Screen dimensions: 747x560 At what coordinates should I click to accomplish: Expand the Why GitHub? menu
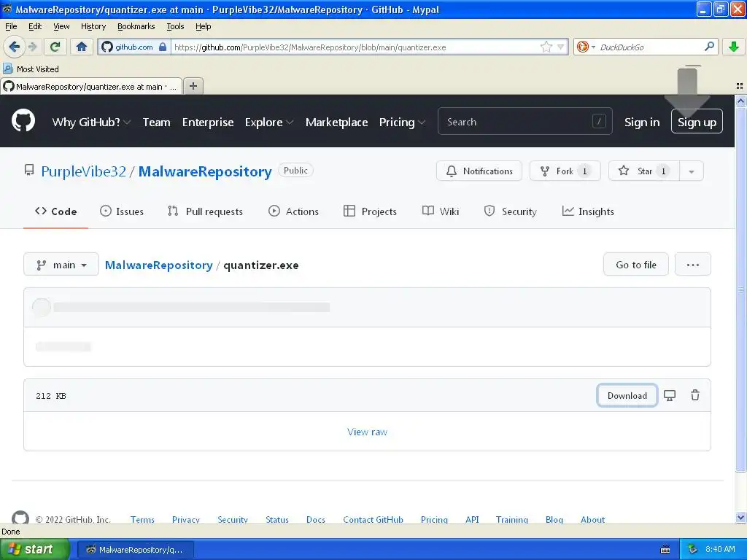[x=91, y=122]
